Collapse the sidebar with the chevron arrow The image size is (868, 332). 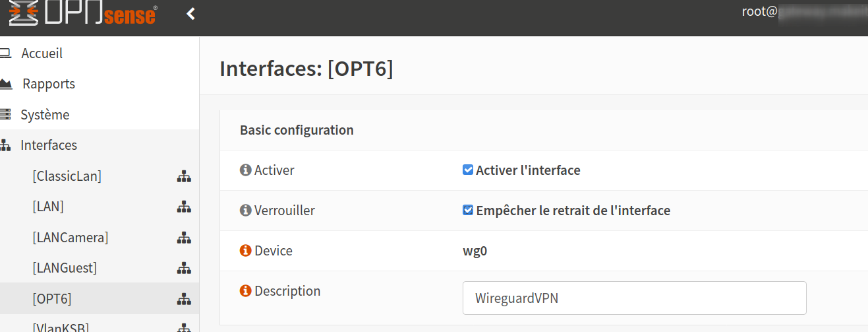pos(190,13)
